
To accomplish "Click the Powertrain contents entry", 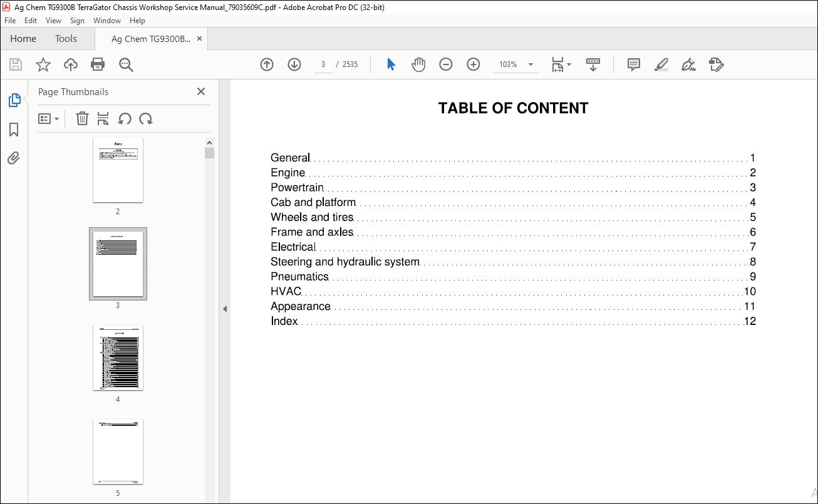I will (513, 187).
